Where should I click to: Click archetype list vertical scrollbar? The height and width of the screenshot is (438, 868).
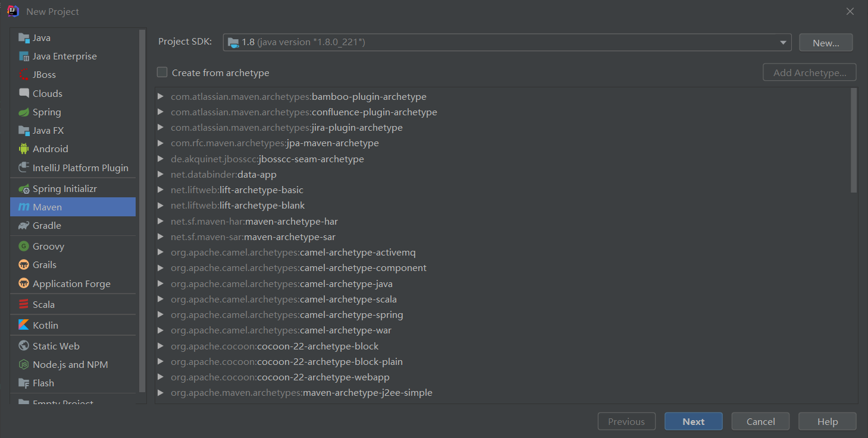pyautogui.click(x=854, y=140)
